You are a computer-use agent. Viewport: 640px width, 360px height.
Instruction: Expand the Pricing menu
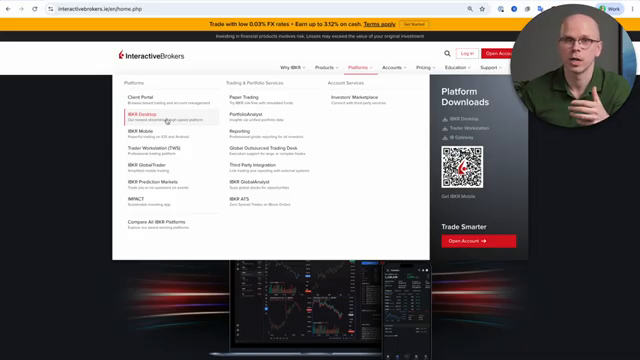(425, 68)
